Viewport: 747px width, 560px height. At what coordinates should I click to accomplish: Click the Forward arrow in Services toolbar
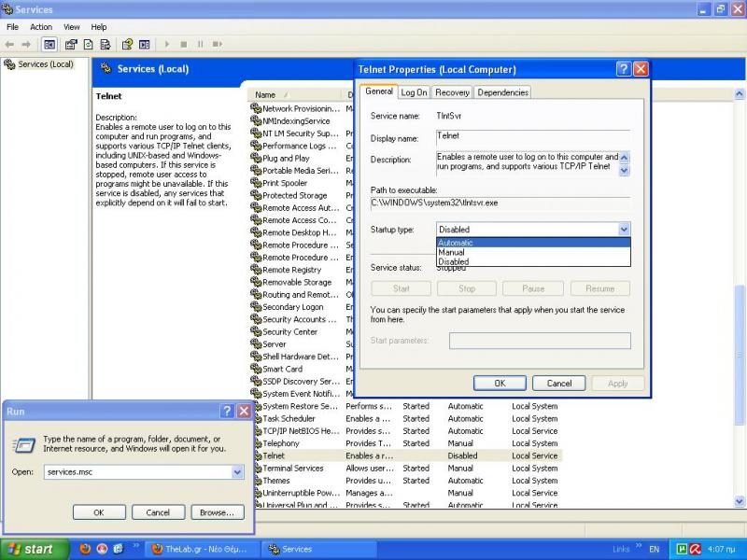(x=26, y=44)
